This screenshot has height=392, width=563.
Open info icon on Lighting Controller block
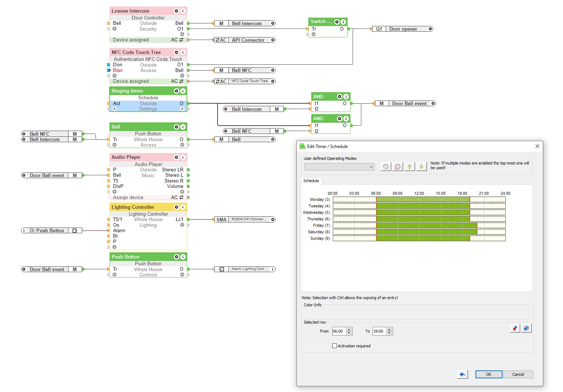tap(183, 207)
